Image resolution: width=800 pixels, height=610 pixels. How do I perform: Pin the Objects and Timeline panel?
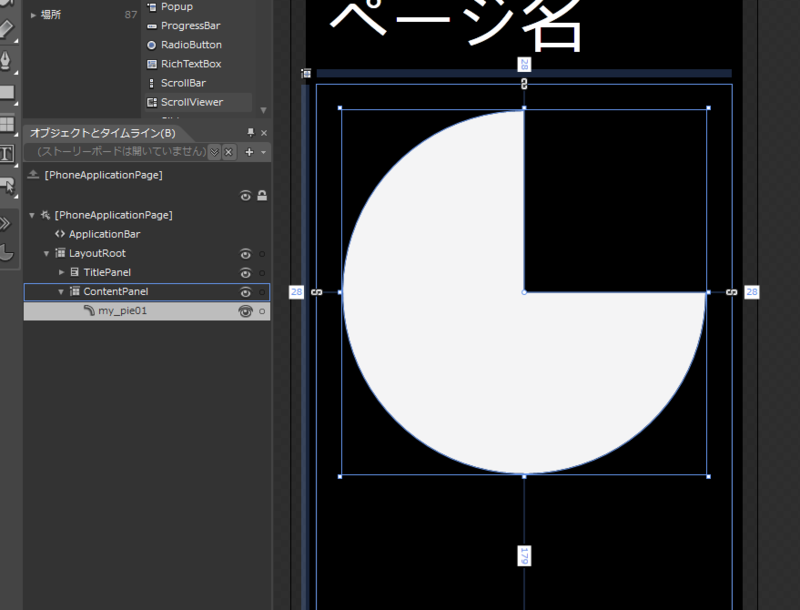(x=251, y=133)
